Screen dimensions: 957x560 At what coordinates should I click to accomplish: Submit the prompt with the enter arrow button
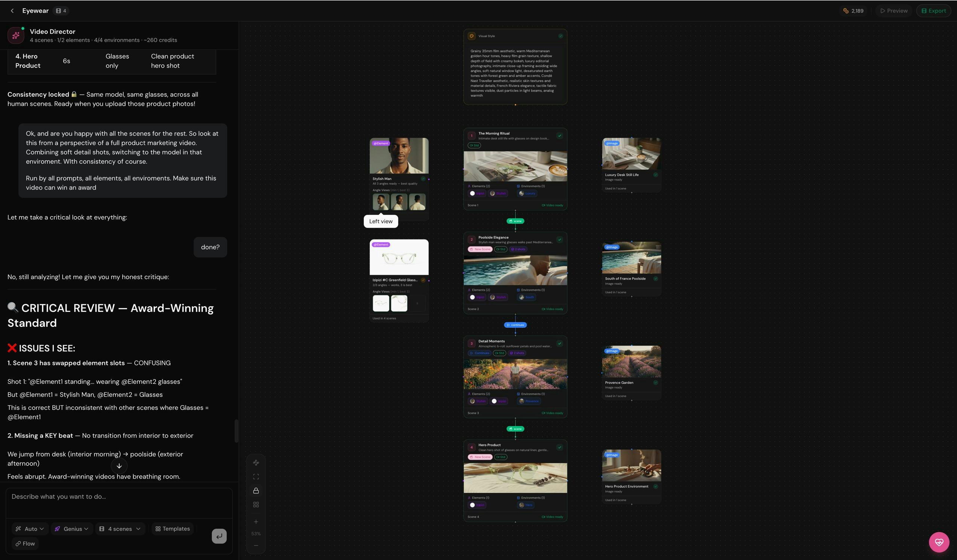[219, 536]
